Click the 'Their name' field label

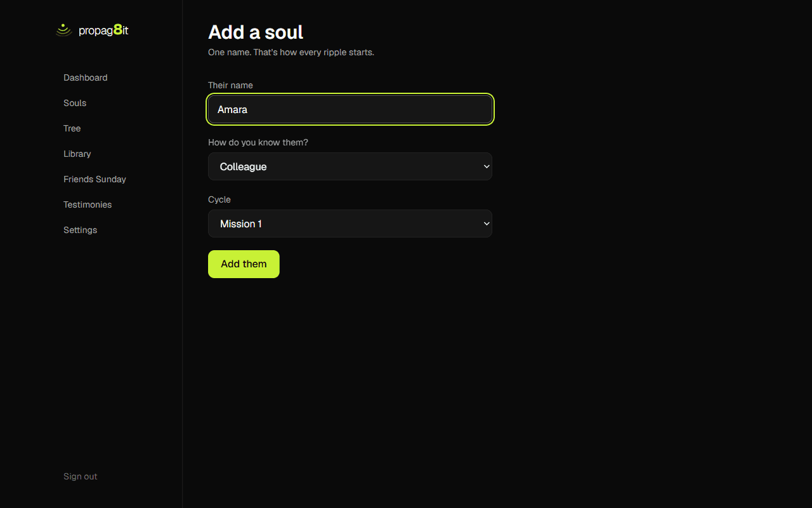[x=230, y=85]
